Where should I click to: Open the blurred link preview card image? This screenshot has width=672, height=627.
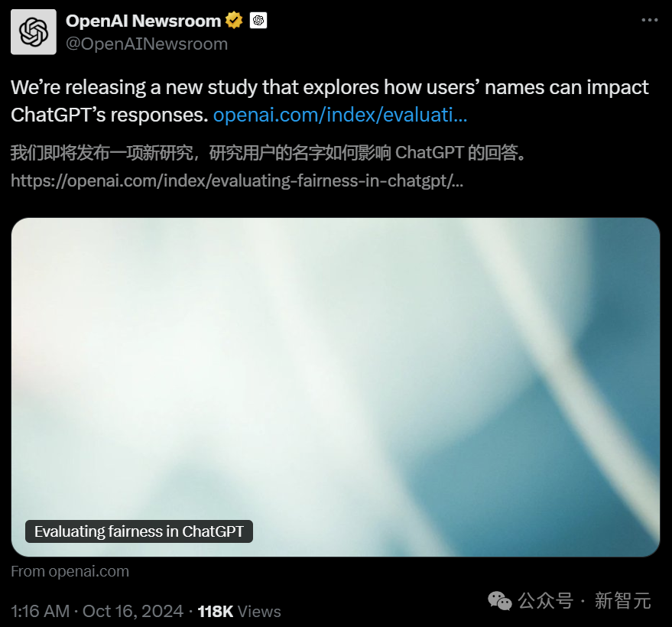click(x=336, y=387)
